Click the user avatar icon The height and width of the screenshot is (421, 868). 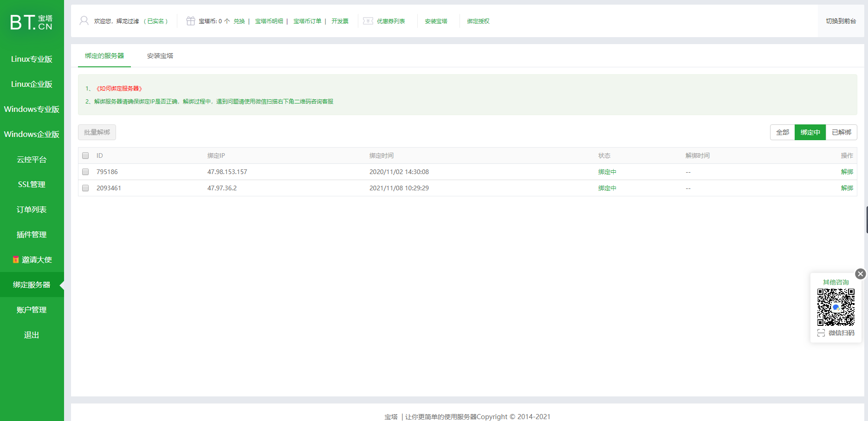click(84, 21)
